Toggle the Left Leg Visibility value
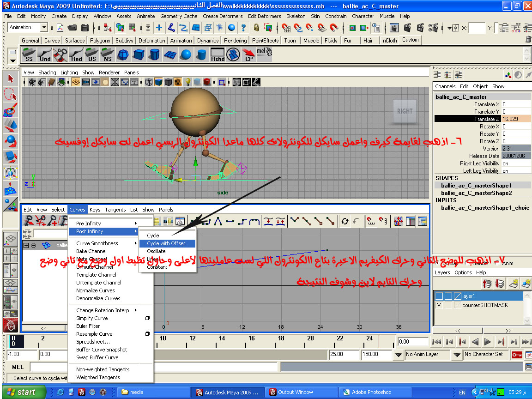 tap(516, 171)
